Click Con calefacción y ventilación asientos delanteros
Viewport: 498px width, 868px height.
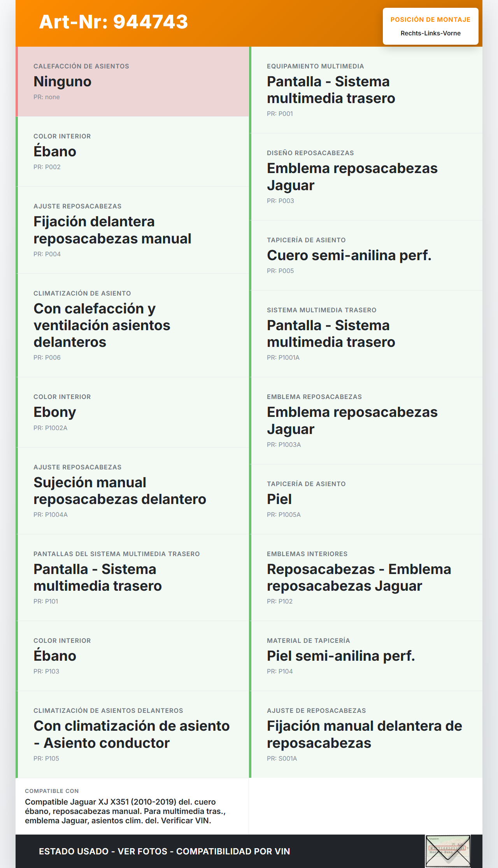(x=133, y=325)
